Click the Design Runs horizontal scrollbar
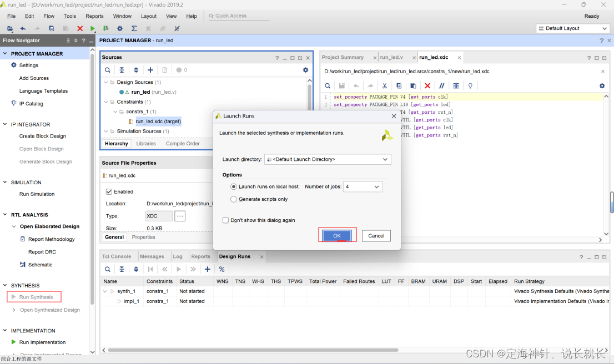This screenshot has width=614, height=364. click(x=253, y=350)
